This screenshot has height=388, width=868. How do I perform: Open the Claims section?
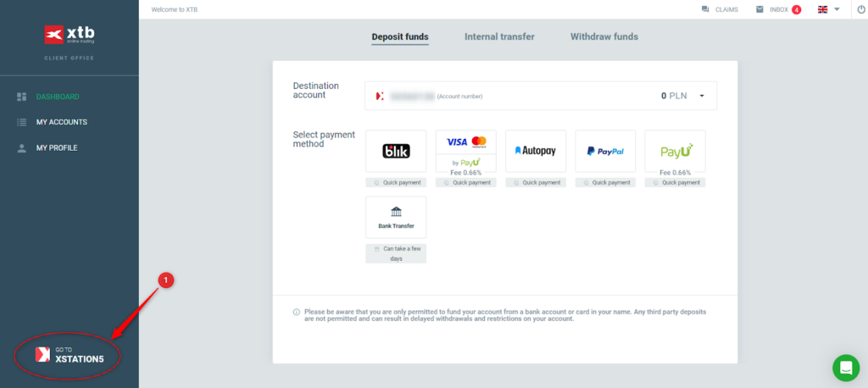[720, 9]
